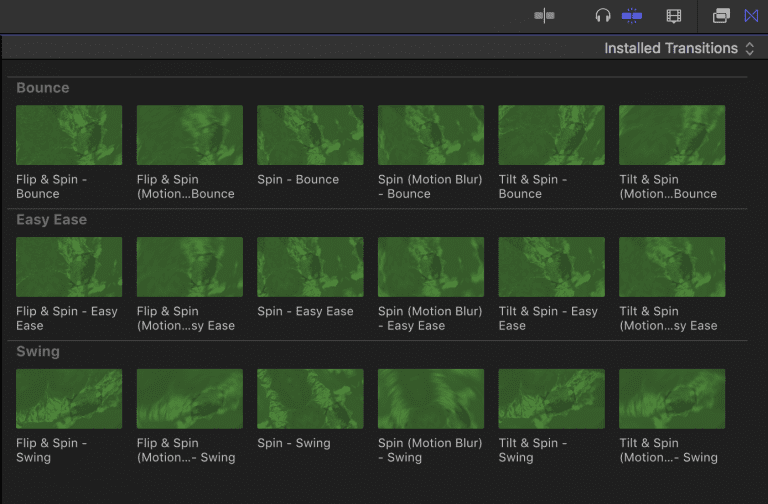768x504 pixels.
Task: Select the Tilt & Spin - Swing thumbnail
Action: tap(552, 399)
